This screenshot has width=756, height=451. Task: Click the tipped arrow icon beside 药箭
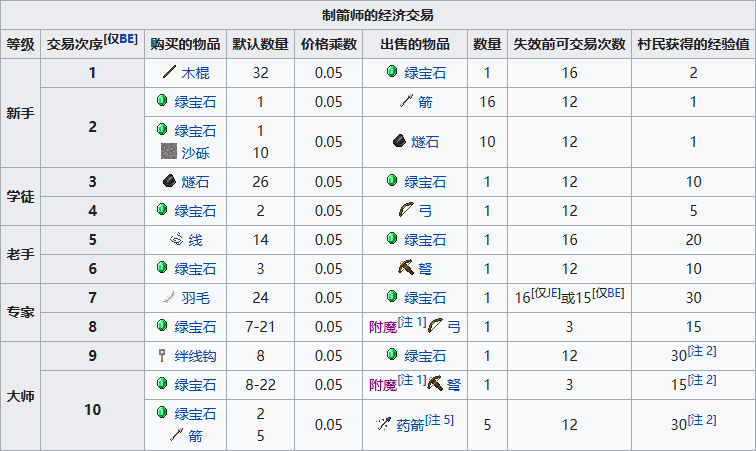[x=382, y=424]
